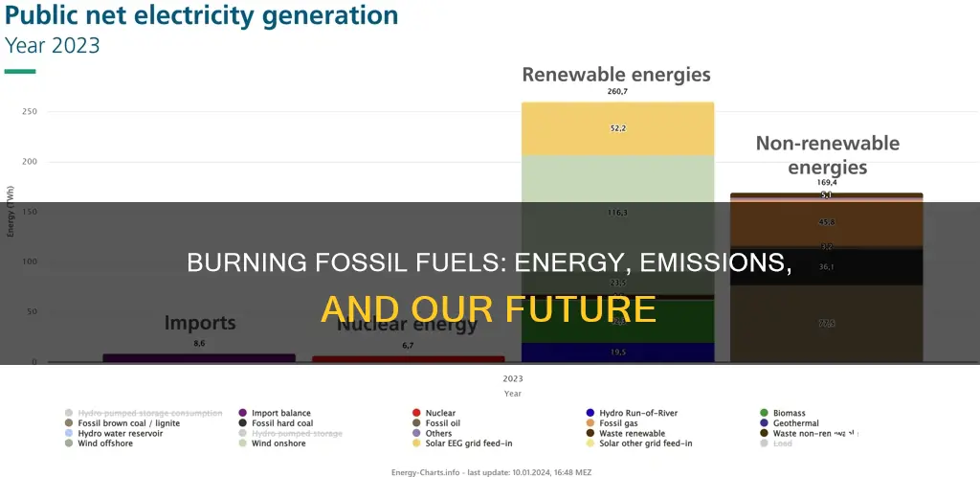The image size is (980, 477).
Task: Click the 'Non-renewable energies' column heading
Action: coord(828,155)
